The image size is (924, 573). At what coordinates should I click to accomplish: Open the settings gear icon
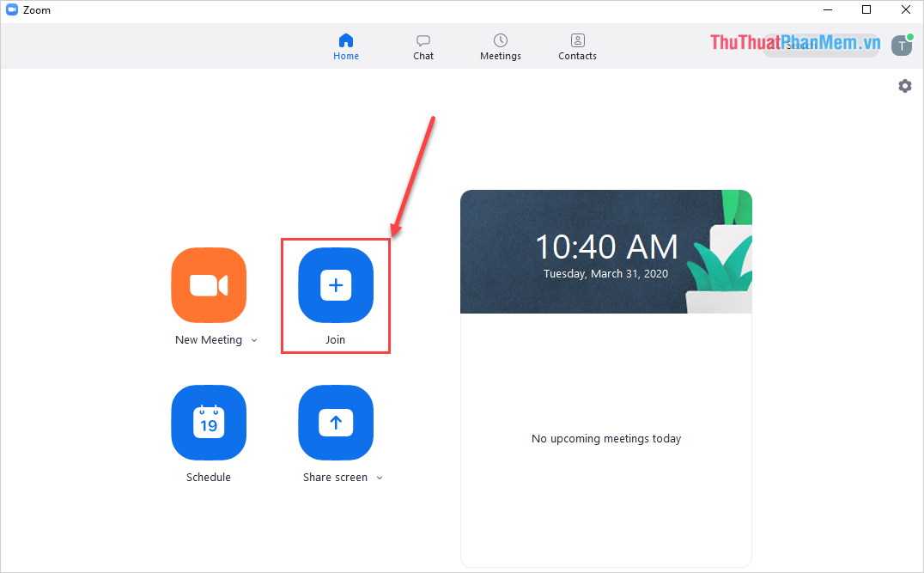click(905, 86)
